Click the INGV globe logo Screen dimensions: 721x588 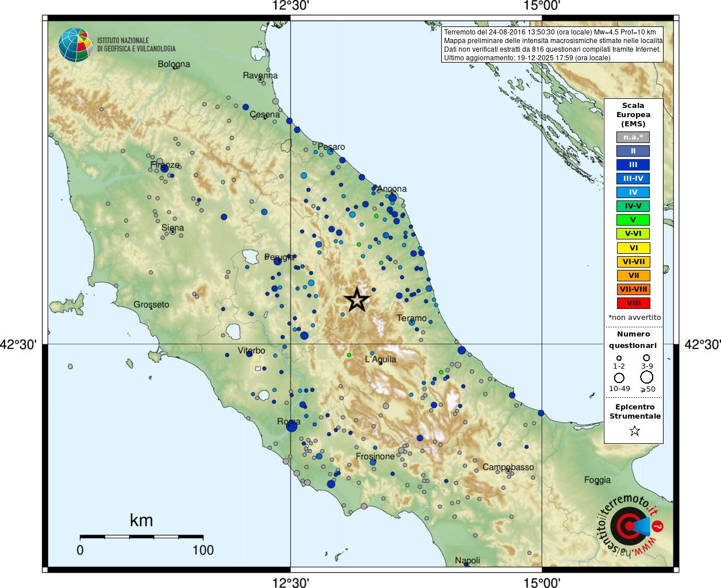click(76, 45)
